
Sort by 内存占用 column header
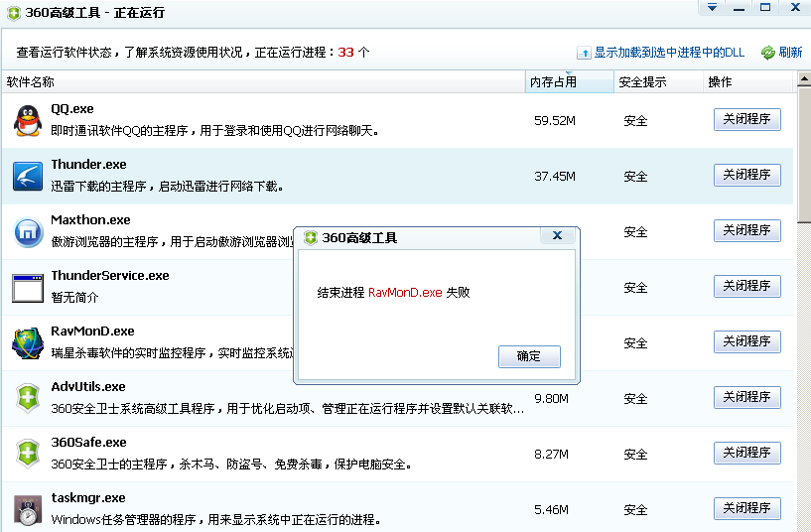(x=570, y=81)
